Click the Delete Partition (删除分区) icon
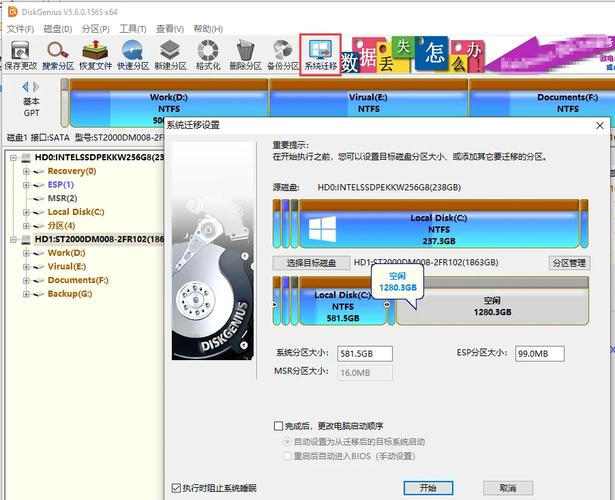Image resolution: width=615 pixels, height=500 pixels. (x=245, y=55)
